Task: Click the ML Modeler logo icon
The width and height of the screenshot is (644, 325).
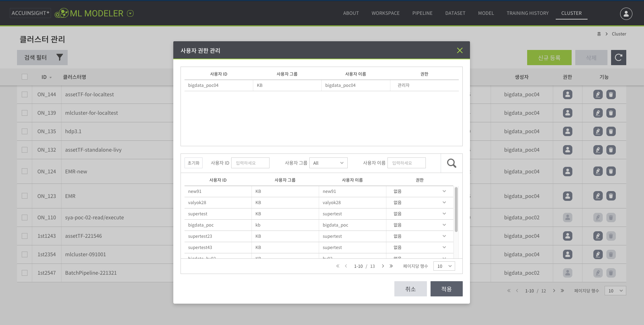Action: (x=62, y=13)
